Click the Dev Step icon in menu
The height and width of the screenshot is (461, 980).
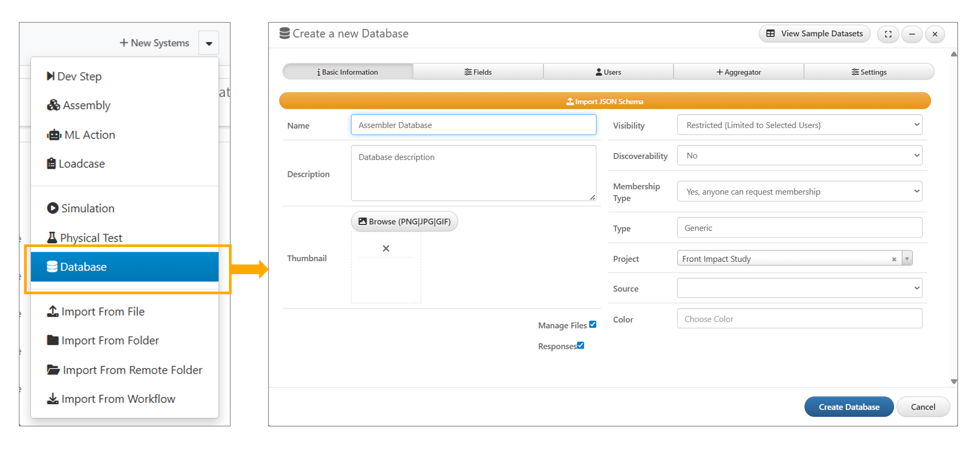(50, 76)
